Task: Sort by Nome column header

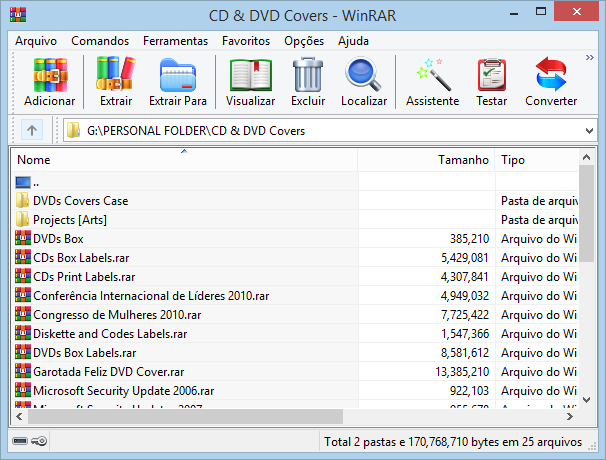Action: [184, 160]
